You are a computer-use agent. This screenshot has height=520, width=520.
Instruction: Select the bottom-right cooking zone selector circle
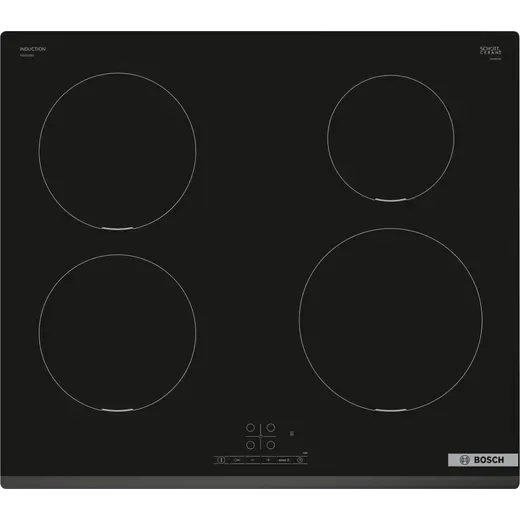tap(271, 445)
